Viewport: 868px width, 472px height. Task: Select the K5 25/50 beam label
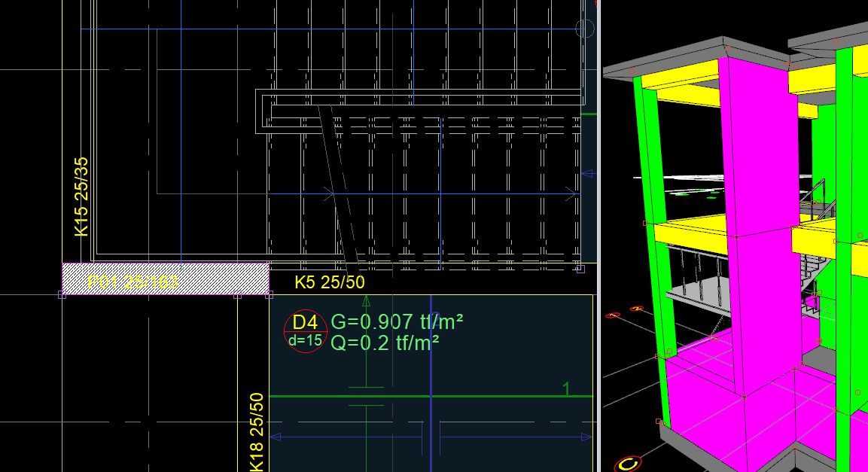coord(329,282)
